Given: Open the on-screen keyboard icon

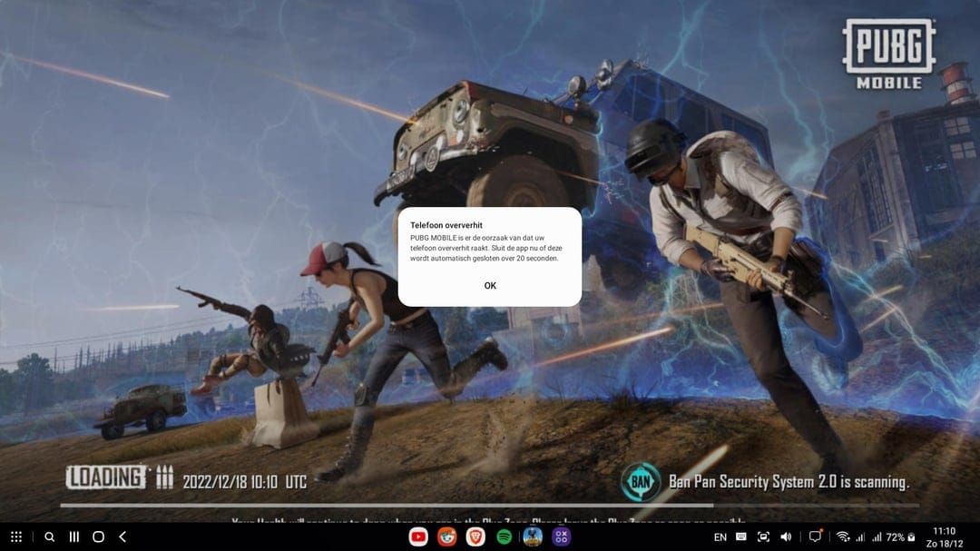Looking at the screenshot, I should [x=741, y=536].
